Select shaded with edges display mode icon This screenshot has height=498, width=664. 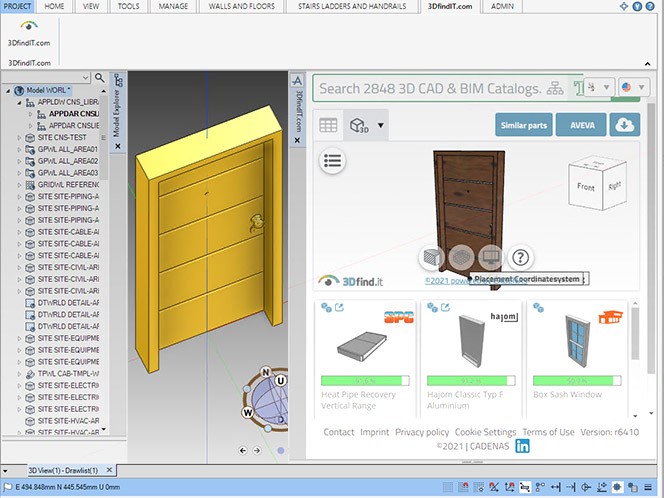point(431,257)
